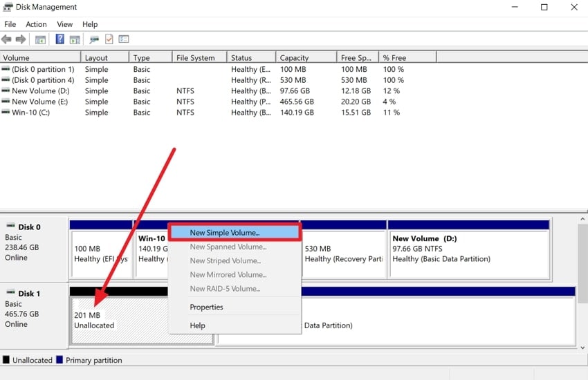This screenshot has width=588, height=380.
Task: Click the Forward arrow toolbar icon
Action: pyautogui.click(x=21, y=39)
